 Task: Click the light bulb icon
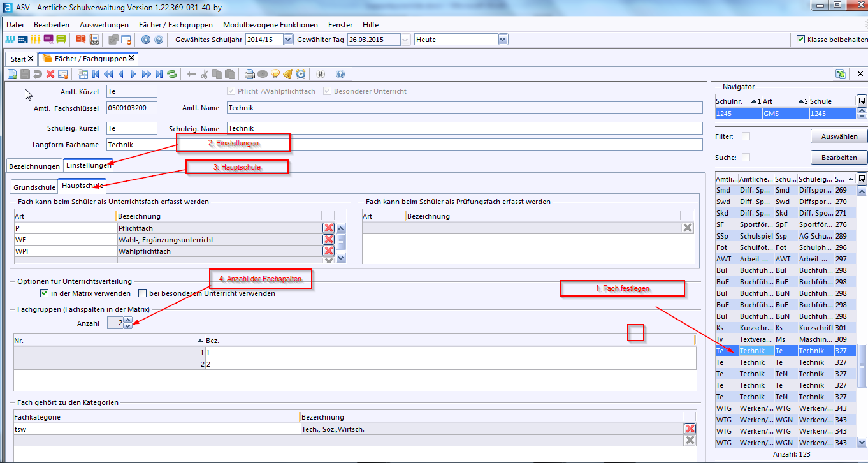[x=275, y=74]
